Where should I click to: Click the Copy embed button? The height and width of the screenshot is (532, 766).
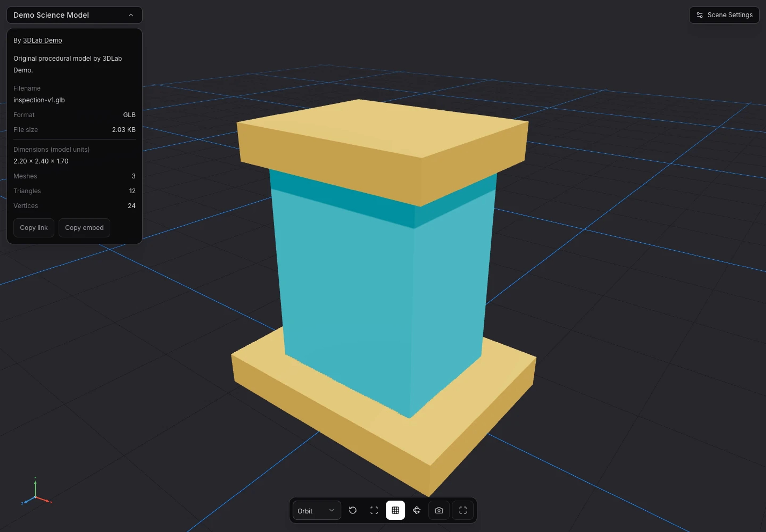pos(84,228)
